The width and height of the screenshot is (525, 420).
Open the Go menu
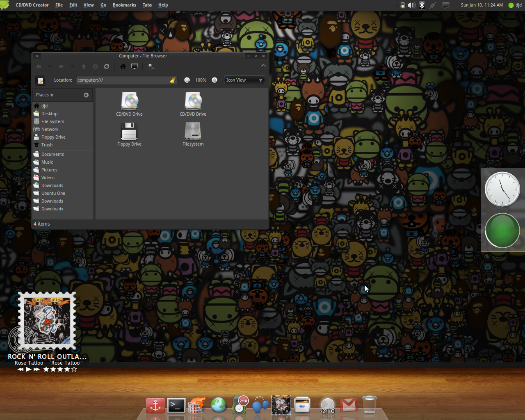(x=103, y=5)
